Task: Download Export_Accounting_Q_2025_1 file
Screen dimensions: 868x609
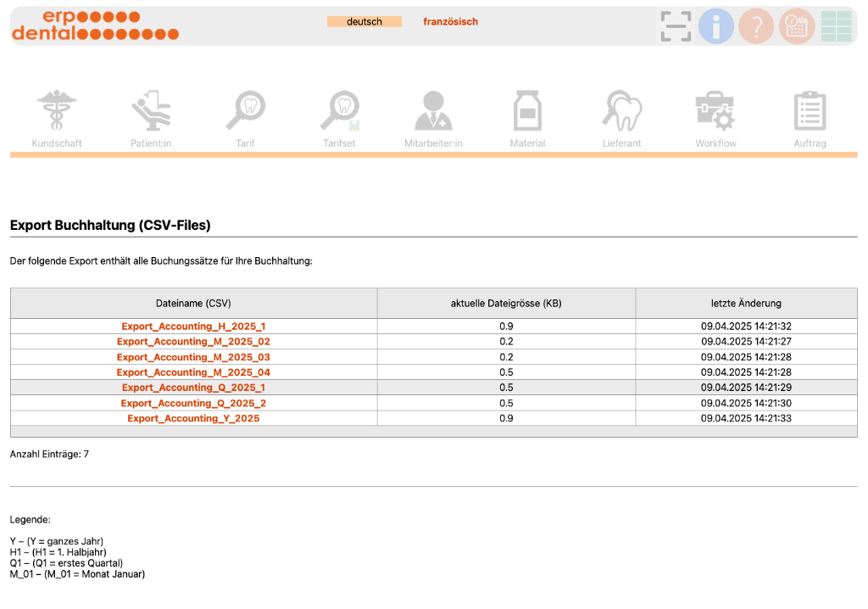Action: 193,388
